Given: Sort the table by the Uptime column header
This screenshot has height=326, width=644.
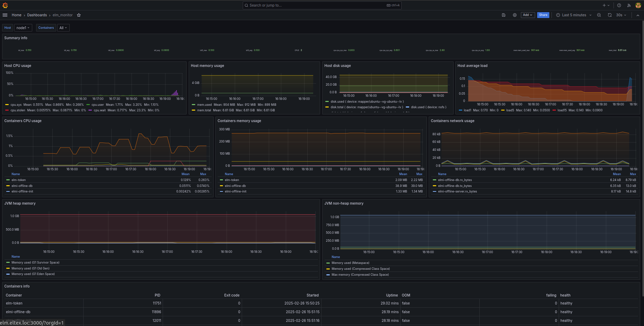Looking at the screenshot, I should [x=392, y=295].
